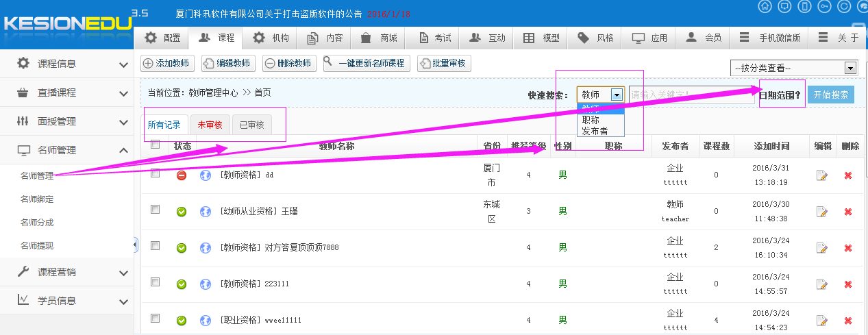Image resolution: width=868 pixels, height=335 pixels.
Task: Click the key icon in top header
Action: (x=825, y=6)
